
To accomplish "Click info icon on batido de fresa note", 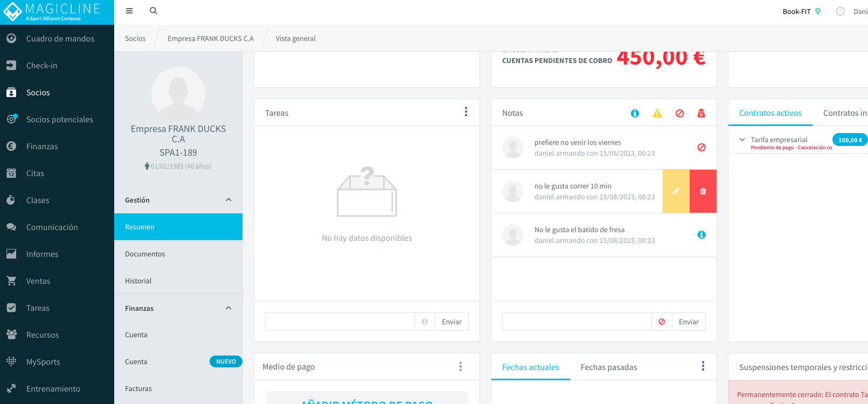I will [702, 234].
